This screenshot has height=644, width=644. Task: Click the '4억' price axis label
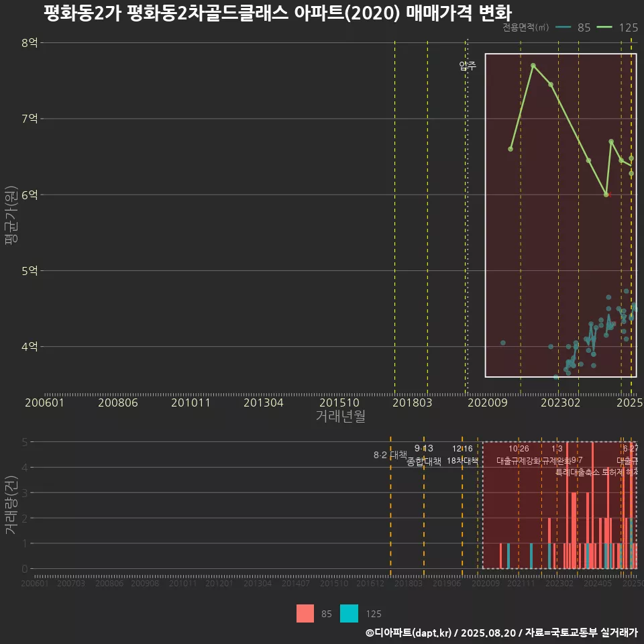click(30, 347)
